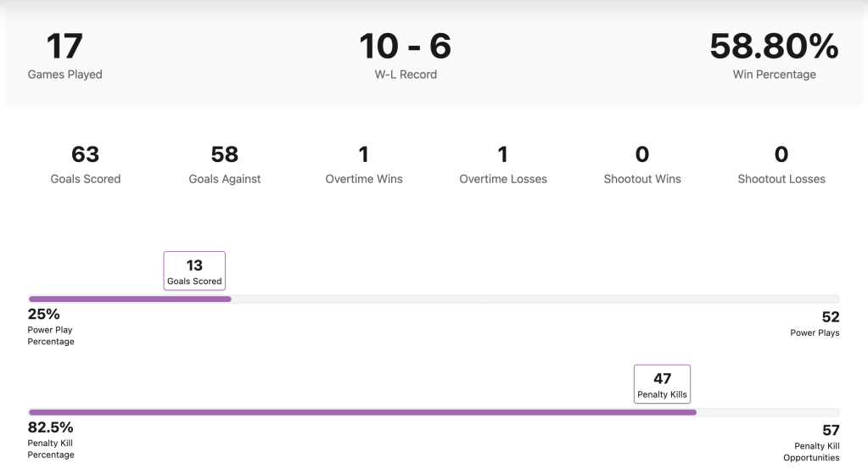Select the 10 - 6 W-L Record figure
The width and height of the screenshot is (868, 469).
[406, 47]
